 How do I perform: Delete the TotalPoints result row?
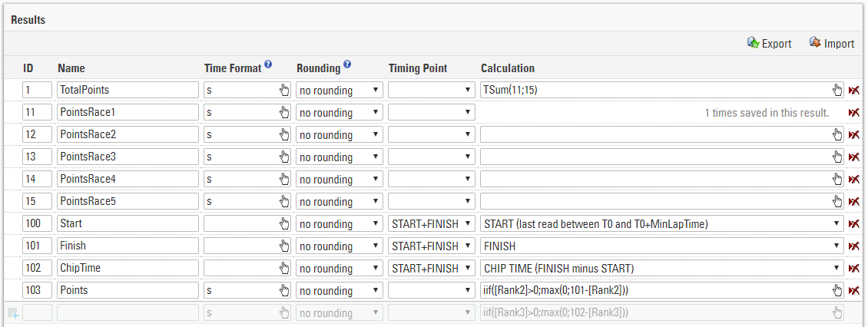click(x=853, y=91)
